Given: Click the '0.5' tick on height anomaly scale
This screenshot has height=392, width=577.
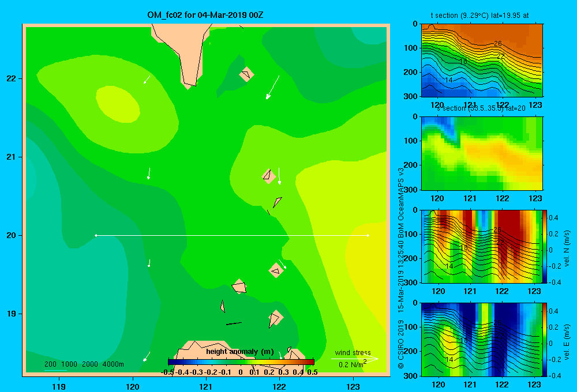Looking at the screenshot, I should (312, 372).
